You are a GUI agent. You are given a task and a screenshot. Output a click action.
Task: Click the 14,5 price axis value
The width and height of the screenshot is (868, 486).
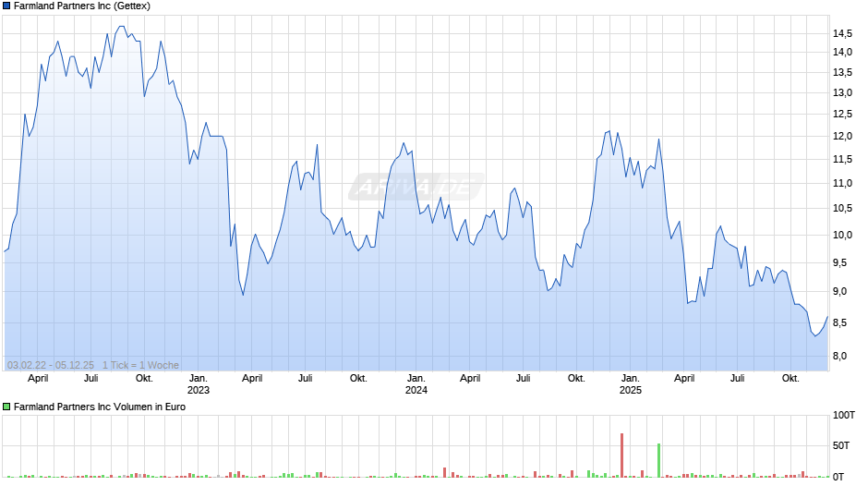pos(842,34)
